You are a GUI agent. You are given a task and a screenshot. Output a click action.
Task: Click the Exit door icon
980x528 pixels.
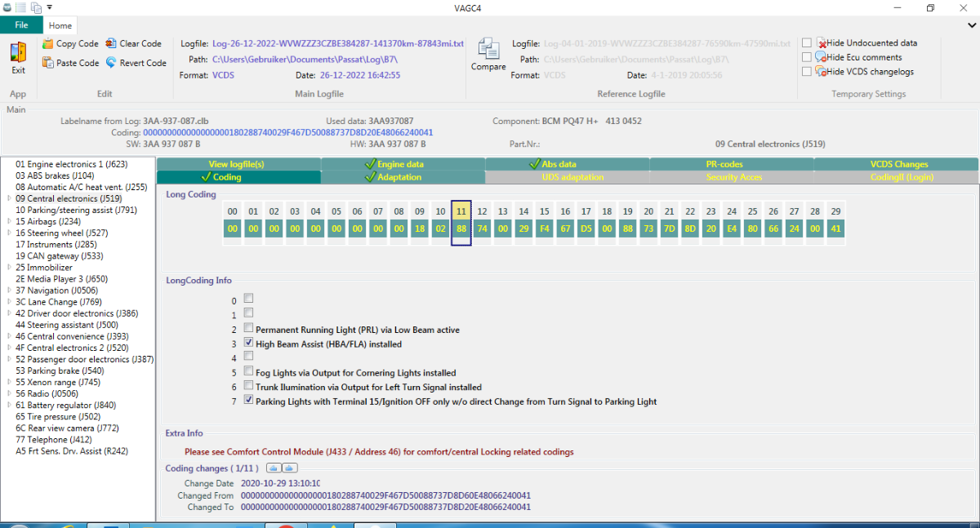point(18,53)
